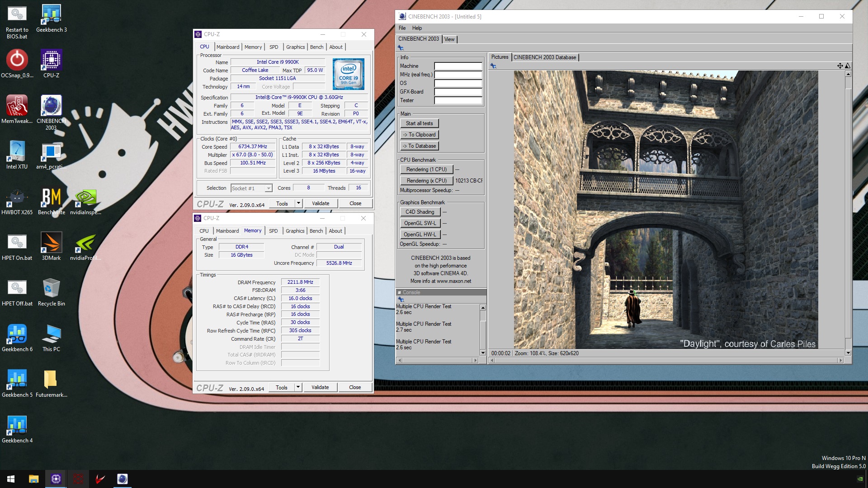Open the Intel XTU desktop shortcut
The image size is (868, 488).
tap(17, 155)
